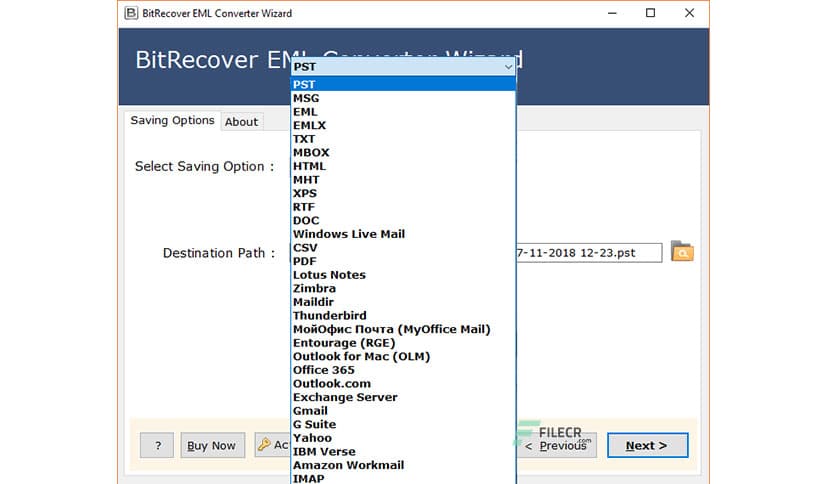This screenshot has height=484, width=836.
Task: Select MHT saving option
Action: 404,180
